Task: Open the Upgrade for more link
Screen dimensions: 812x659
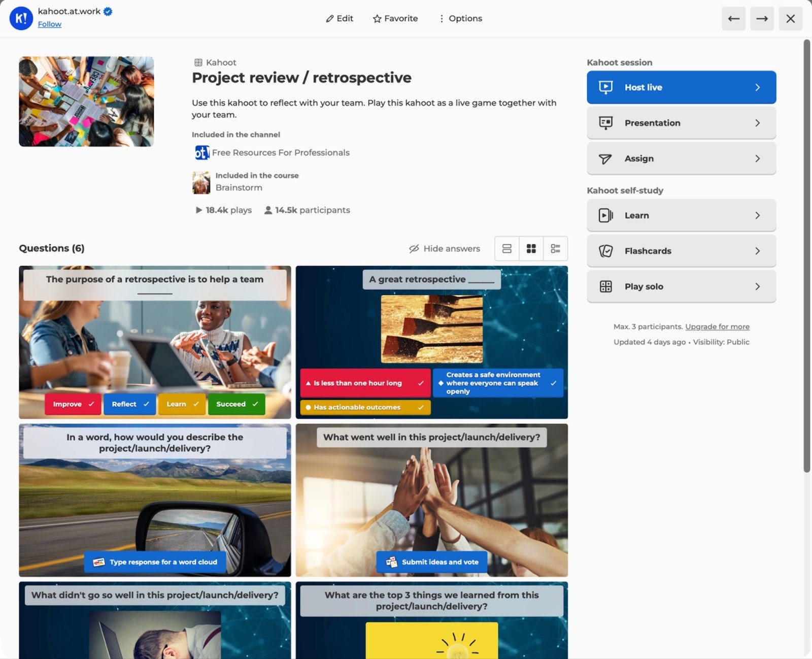Action: pyautogui.click(x=717, y=326)
